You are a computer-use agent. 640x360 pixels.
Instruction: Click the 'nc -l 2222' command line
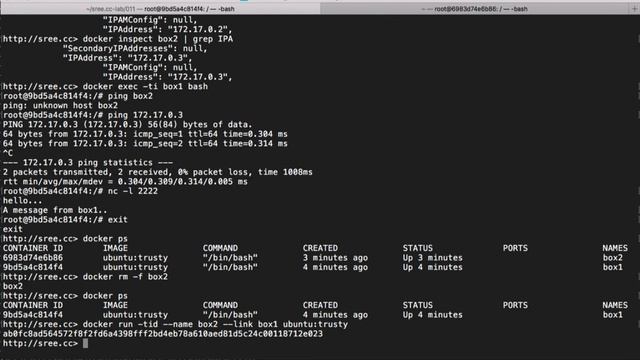click(133, 191)
